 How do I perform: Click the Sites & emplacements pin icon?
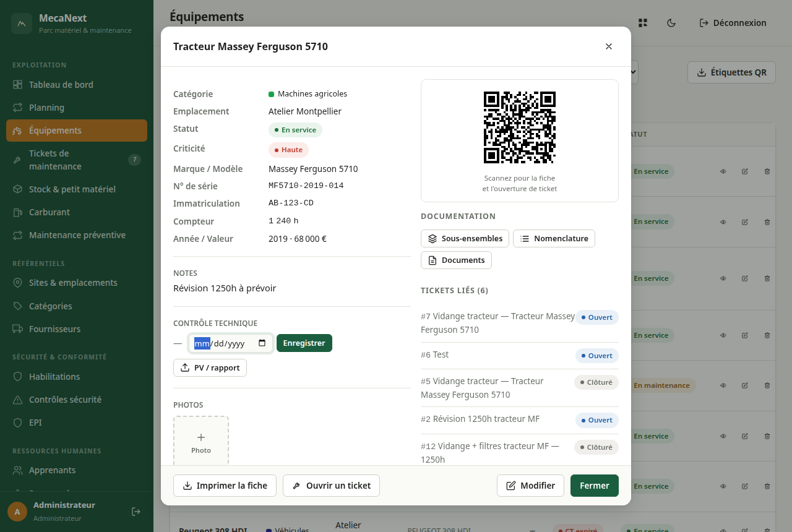coord(17,283)
